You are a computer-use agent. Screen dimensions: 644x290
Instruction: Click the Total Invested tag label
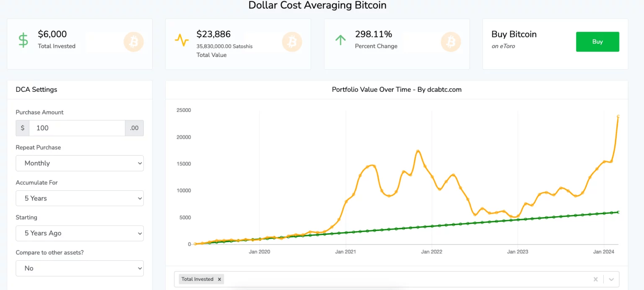pyautogui.click(x=197, y=279)
